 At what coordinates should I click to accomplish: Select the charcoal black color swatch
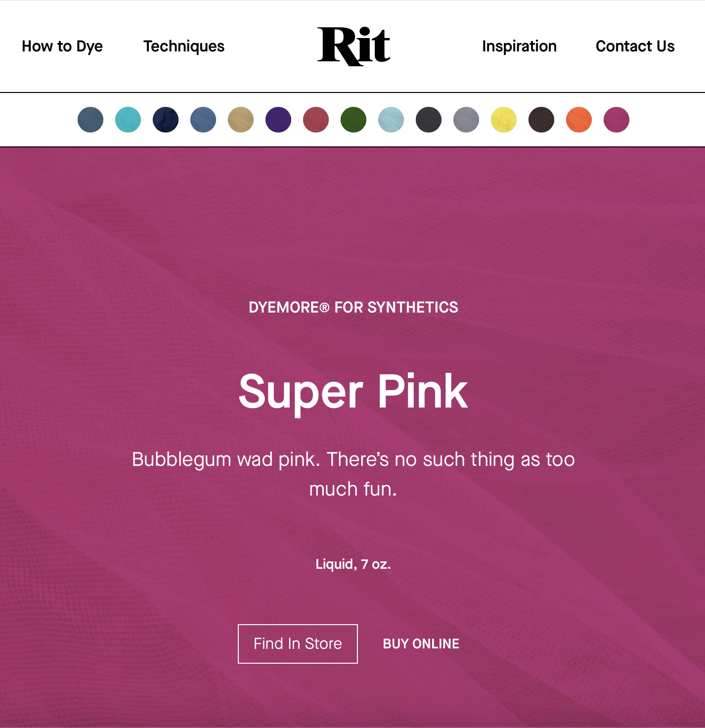pos(429,120)
